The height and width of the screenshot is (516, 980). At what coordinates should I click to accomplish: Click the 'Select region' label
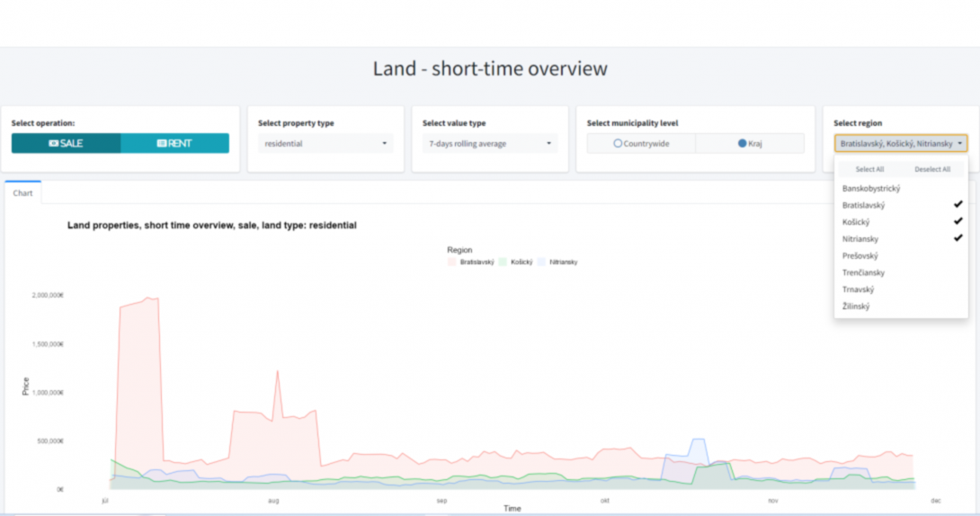tap(858, 123)
